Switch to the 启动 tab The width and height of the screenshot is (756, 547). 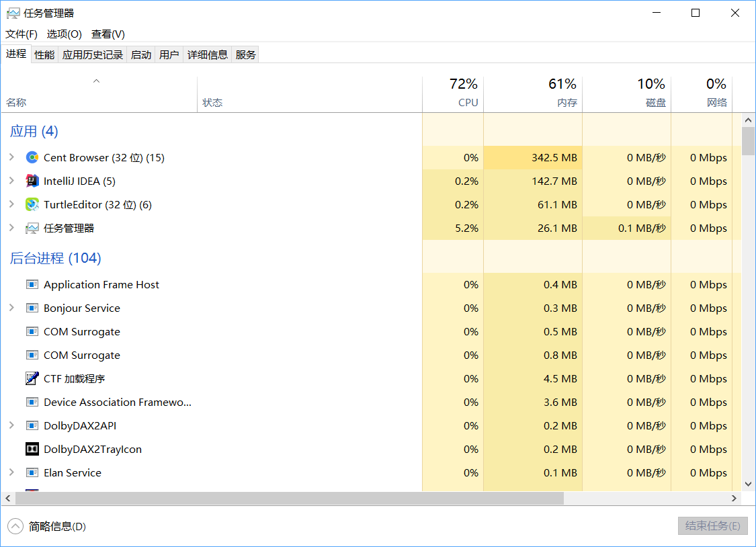click(141, 55)
